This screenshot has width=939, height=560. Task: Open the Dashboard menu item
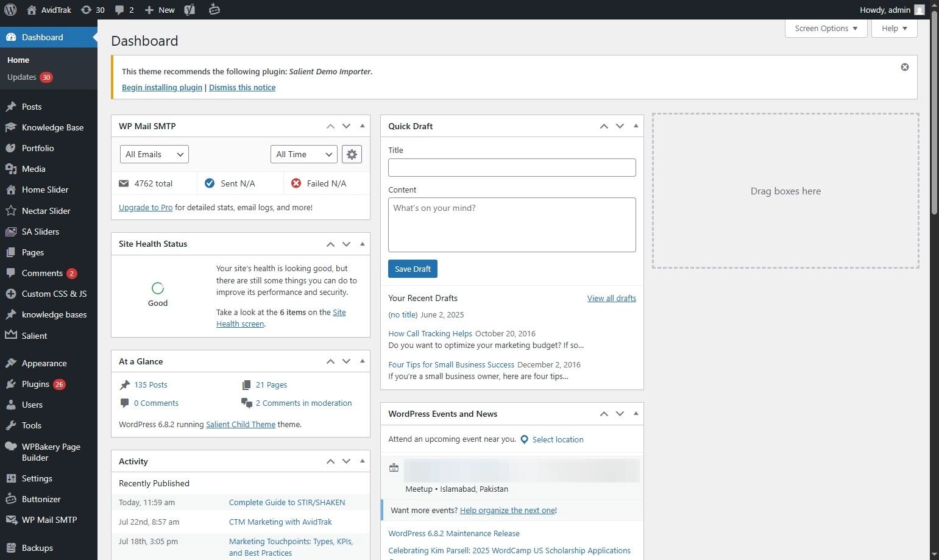pos(49,37)
